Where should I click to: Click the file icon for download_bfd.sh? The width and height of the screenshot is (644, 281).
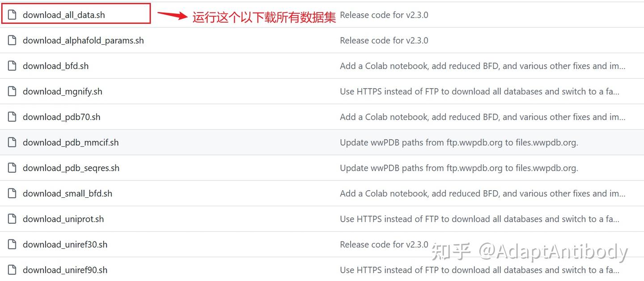tap(12, 66)
